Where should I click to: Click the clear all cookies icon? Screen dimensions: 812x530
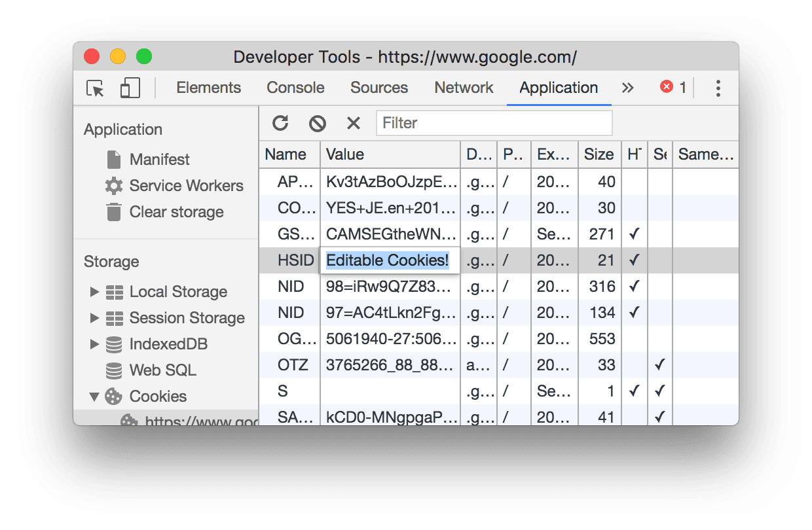click(317, 123)
